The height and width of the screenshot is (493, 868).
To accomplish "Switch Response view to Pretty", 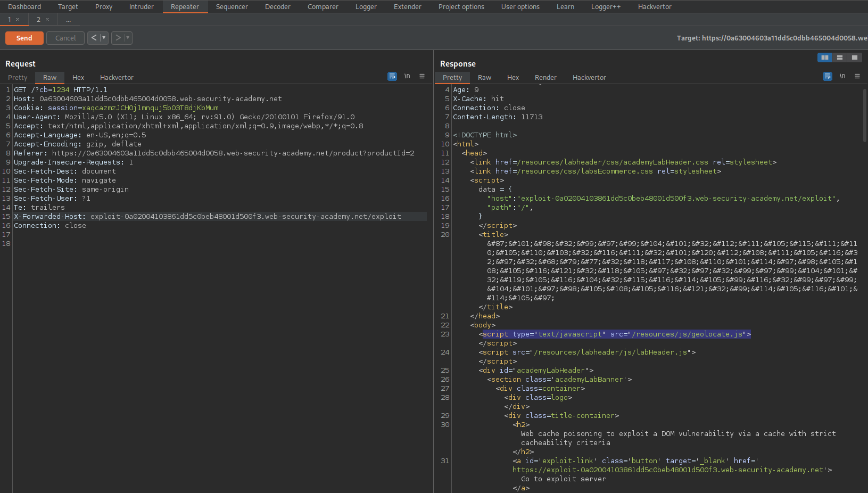I will (452, 77).
